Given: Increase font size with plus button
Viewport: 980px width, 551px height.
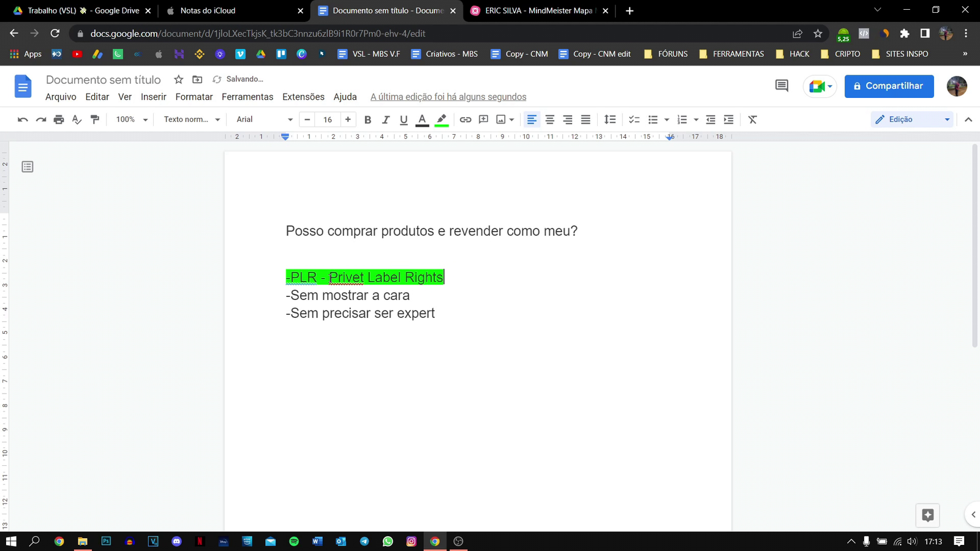Looking at the screenshot, I should (348, 119).
